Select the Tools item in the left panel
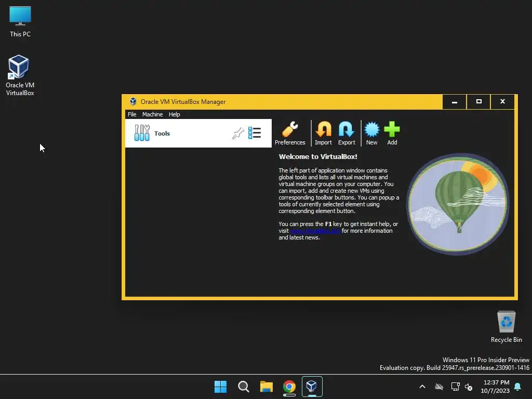Viewport: 532px width, 399px height. click(198, 133)
